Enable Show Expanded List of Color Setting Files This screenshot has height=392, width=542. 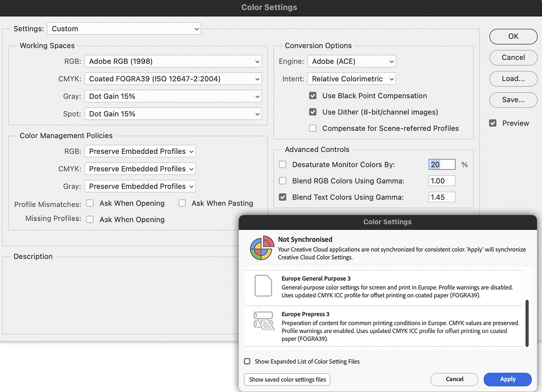[x=247, y=361]
